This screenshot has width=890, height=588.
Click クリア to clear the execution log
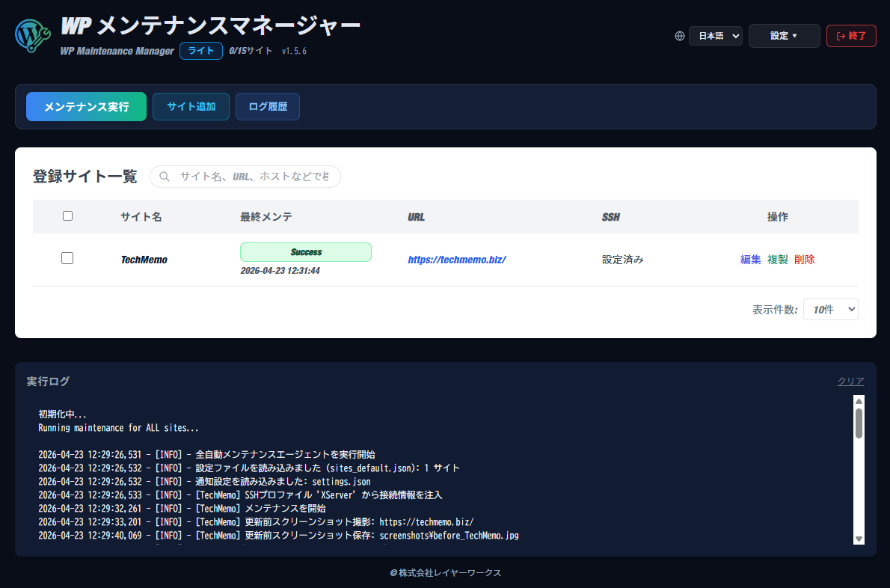click(850, 381)
